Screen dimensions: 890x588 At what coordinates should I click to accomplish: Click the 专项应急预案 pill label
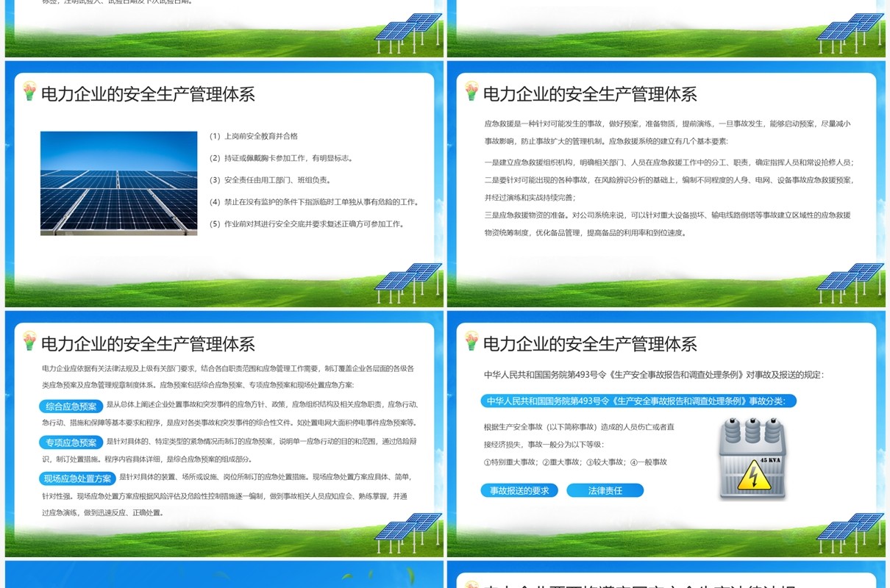[x=71, y=442]
